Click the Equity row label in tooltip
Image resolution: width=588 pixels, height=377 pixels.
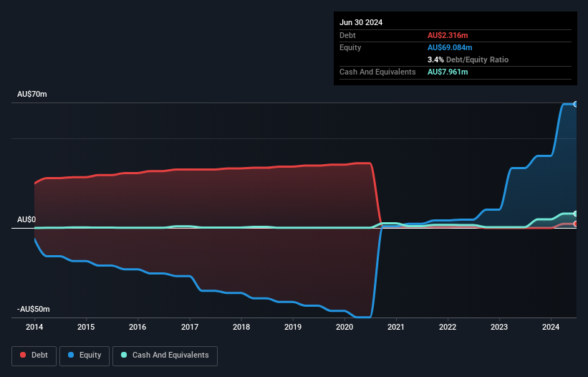(x=350, y=47)
